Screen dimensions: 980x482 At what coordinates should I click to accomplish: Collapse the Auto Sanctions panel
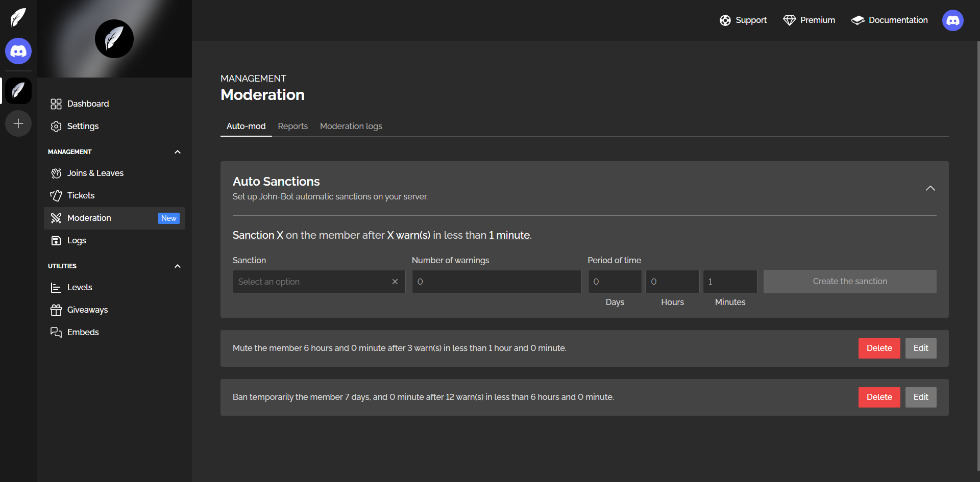click(x=930, y=188)
